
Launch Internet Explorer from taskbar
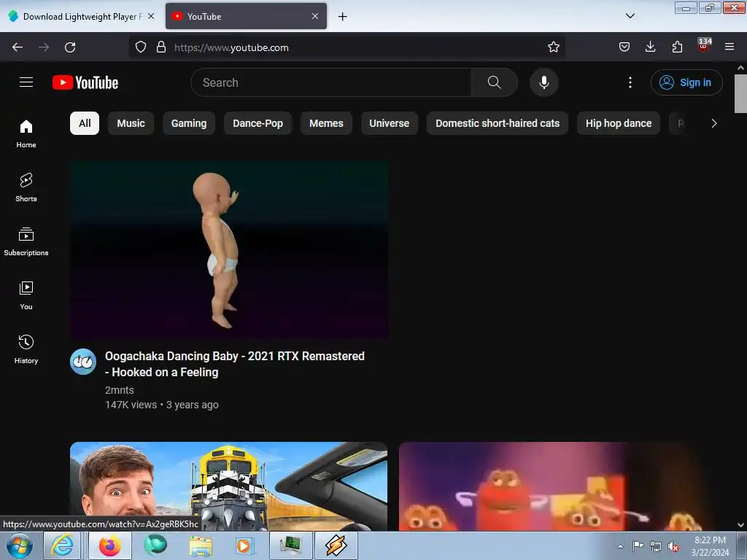point(63,545)
